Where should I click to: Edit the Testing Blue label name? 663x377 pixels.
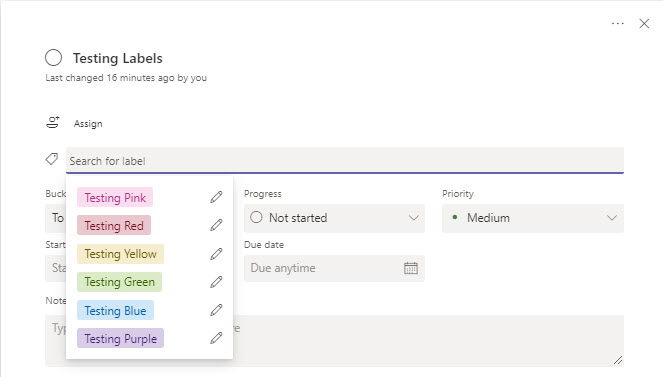(216, 310)
